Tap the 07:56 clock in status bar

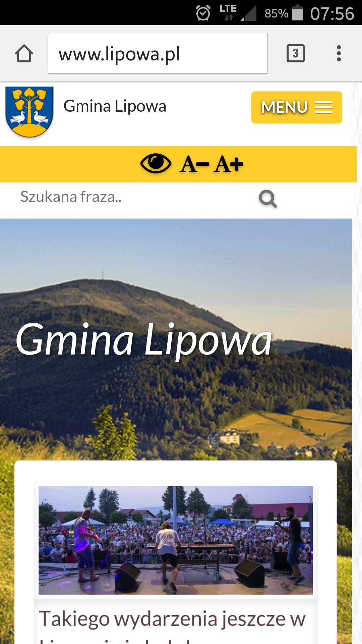pyautogui.click(x=332, y=14)
